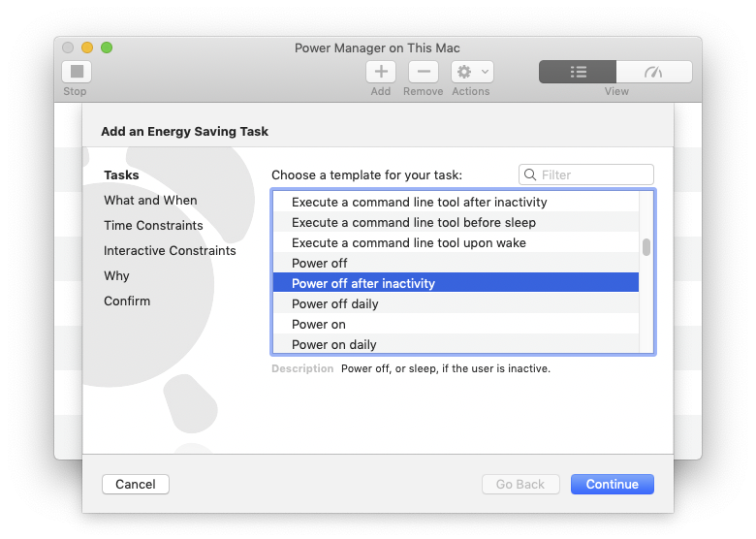Click the template list scrollbar thumb

(x=646, y=247)
